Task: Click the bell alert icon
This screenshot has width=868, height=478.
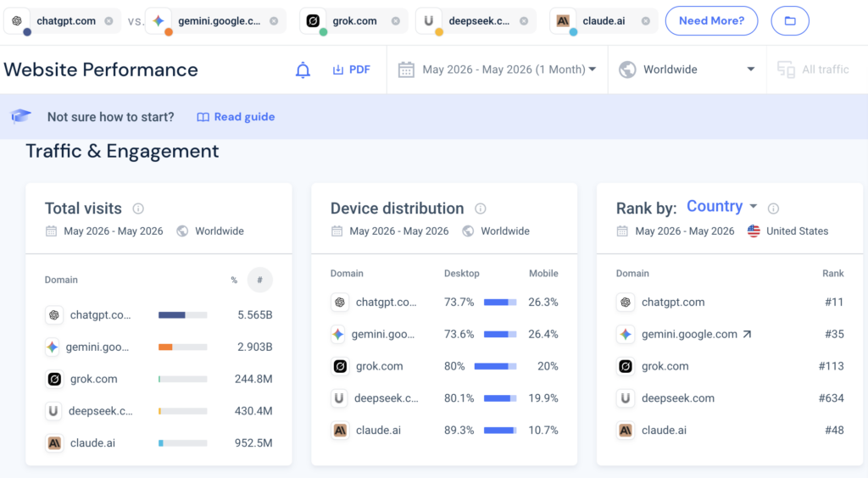Action: [303, 70]
